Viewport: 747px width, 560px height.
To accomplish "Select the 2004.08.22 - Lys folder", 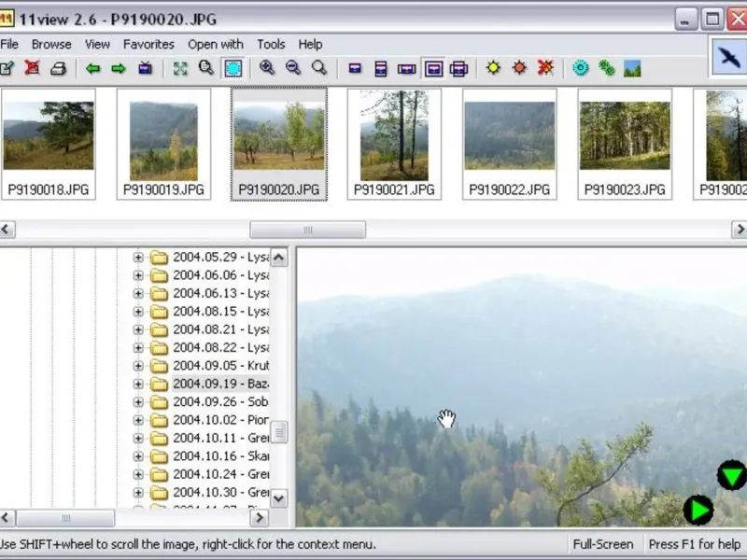I will coord(220,347).
